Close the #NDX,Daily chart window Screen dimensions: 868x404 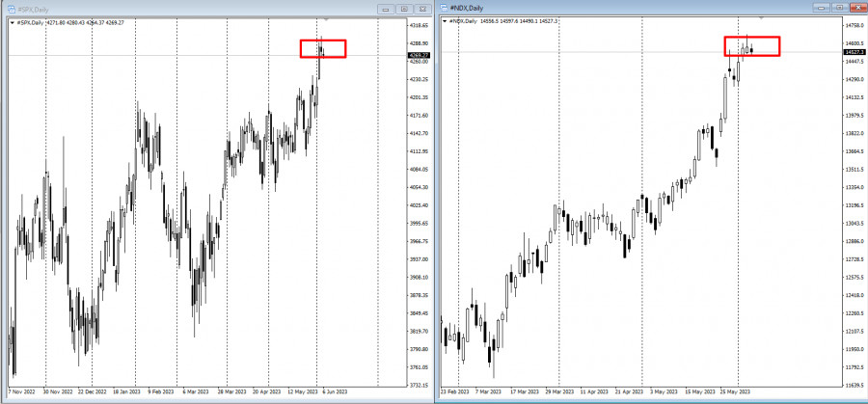tap(857, 7)
